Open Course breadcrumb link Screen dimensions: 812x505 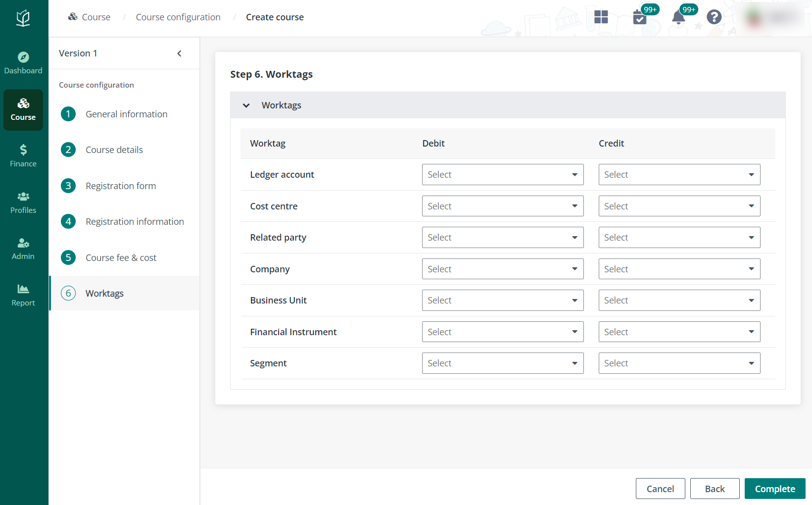pyautogui.click(x=96, y=17)
